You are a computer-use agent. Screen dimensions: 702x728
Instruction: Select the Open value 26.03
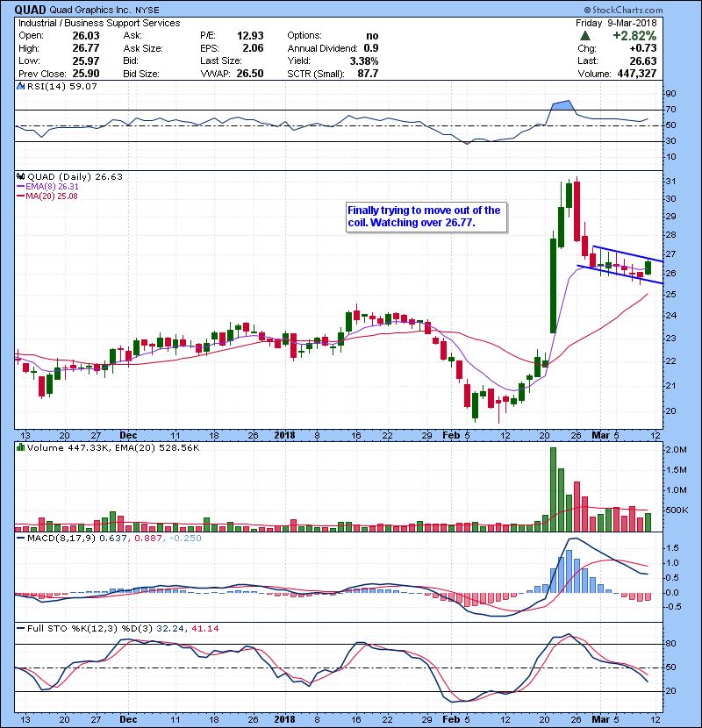pyautogui.click(x=85, y=36)
